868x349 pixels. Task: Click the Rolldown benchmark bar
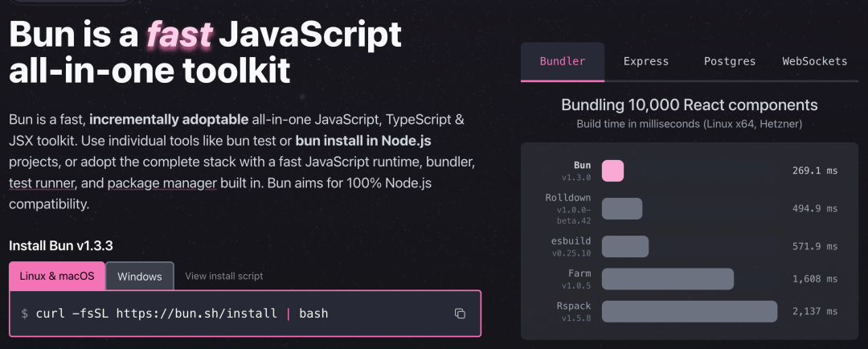click(x=622, y=208)
